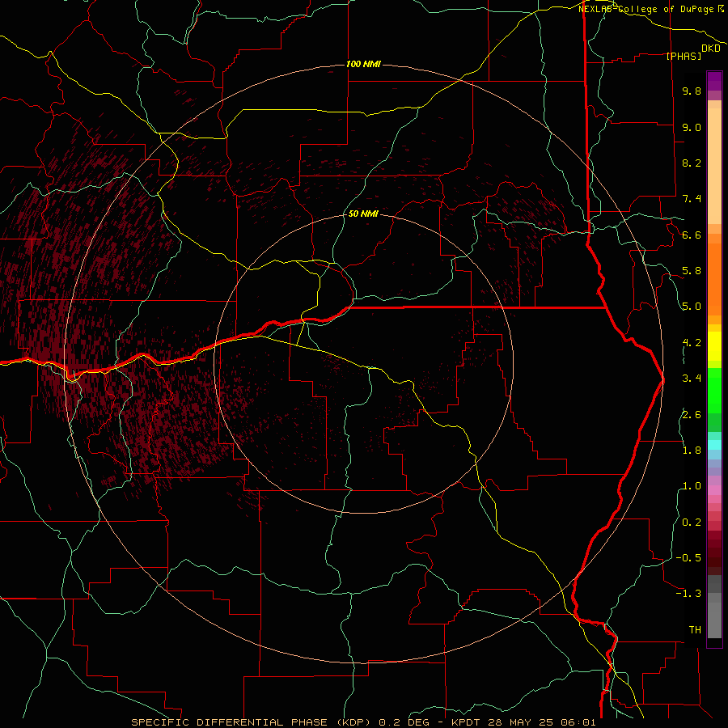Click the DKD label above the color bar
The height and width of the screenshot is (728, 728).
coord(711,49)
